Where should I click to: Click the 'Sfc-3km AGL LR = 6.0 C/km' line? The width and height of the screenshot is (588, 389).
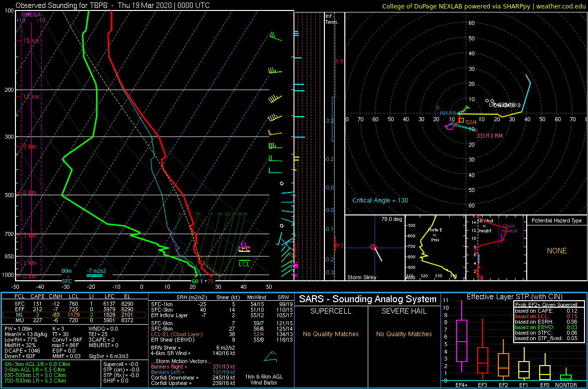(x=37, y=365)
